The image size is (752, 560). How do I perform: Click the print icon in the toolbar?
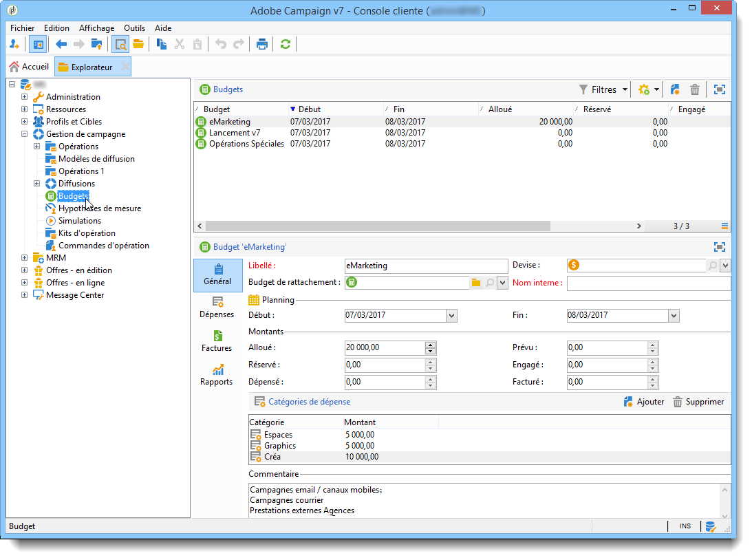pyautogui.click(x=262, y=44)
